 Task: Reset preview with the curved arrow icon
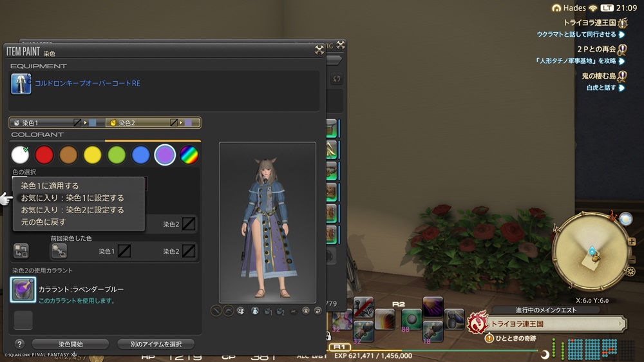317,311
